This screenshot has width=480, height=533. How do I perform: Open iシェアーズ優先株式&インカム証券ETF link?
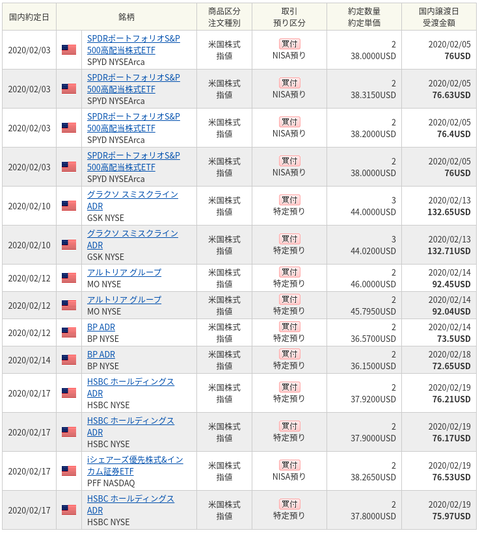pos(135,465)
